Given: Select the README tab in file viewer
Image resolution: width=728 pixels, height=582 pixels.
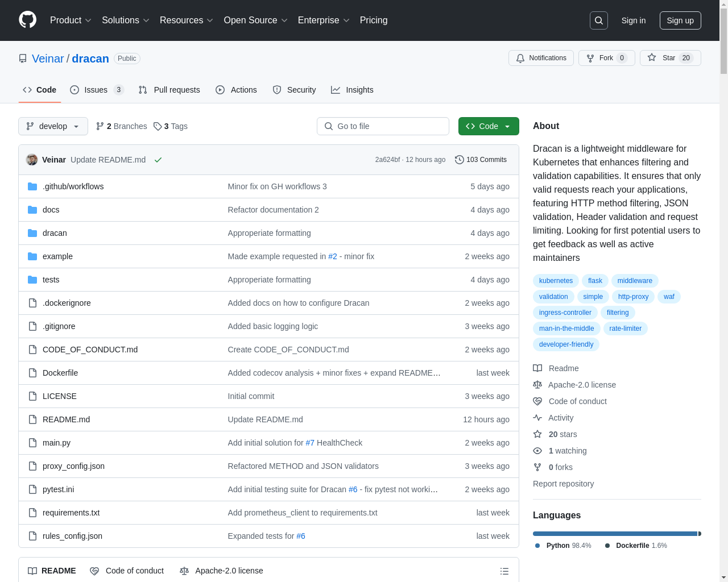Looking at the screenshot, I should click(x=52, y=571).
